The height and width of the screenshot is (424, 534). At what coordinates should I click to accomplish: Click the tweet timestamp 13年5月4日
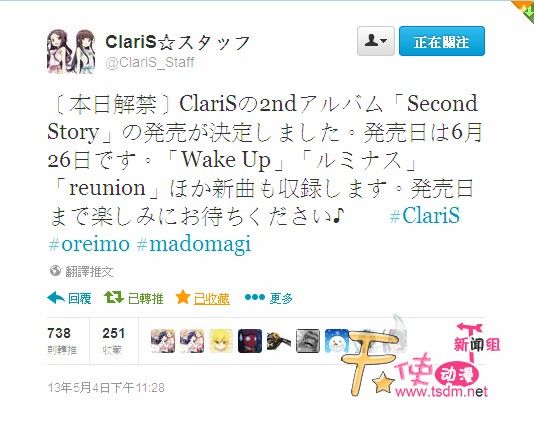(x=106, y=388)
